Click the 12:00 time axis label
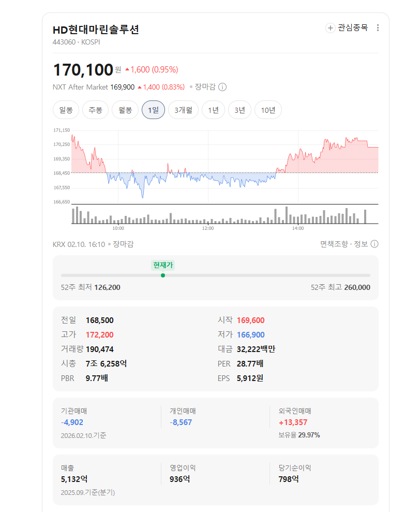This screenshot has height=512, width=420. tap(208, 228)
